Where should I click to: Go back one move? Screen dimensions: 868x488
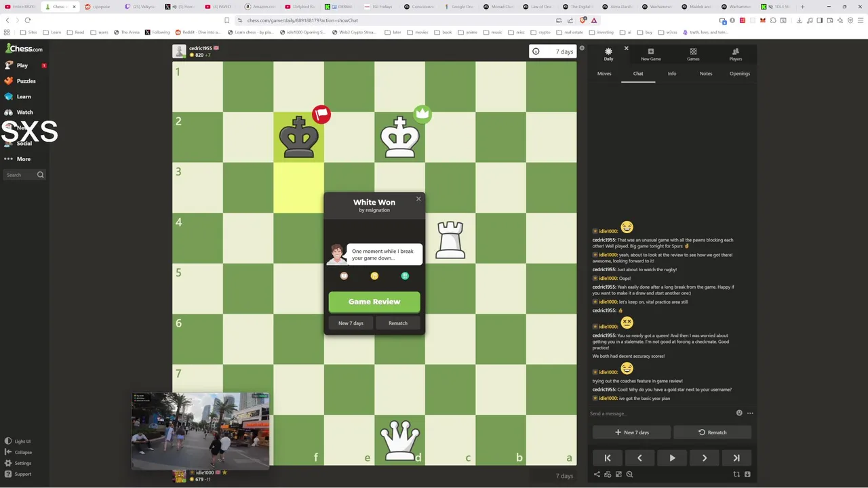pos(639,458)
